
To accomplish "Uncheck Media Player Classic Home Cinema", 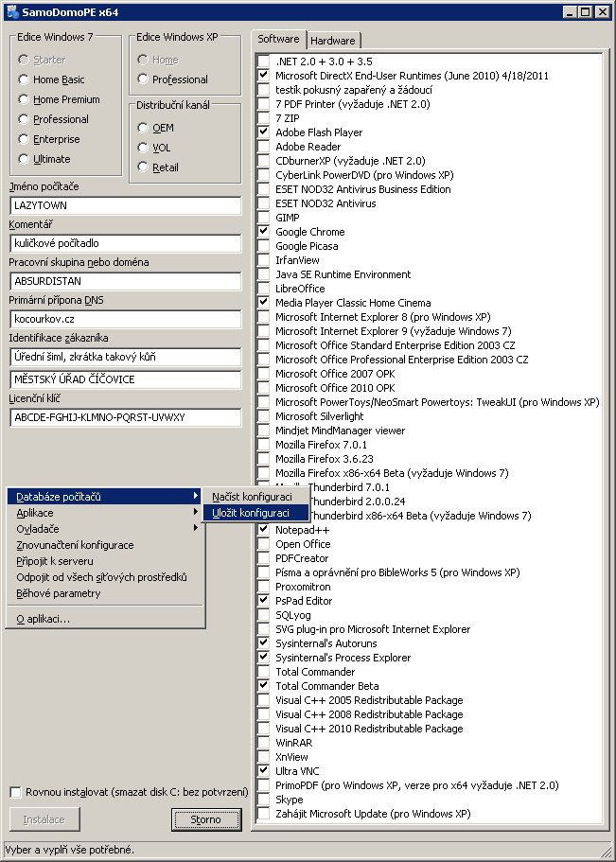I will click(263, 303).
